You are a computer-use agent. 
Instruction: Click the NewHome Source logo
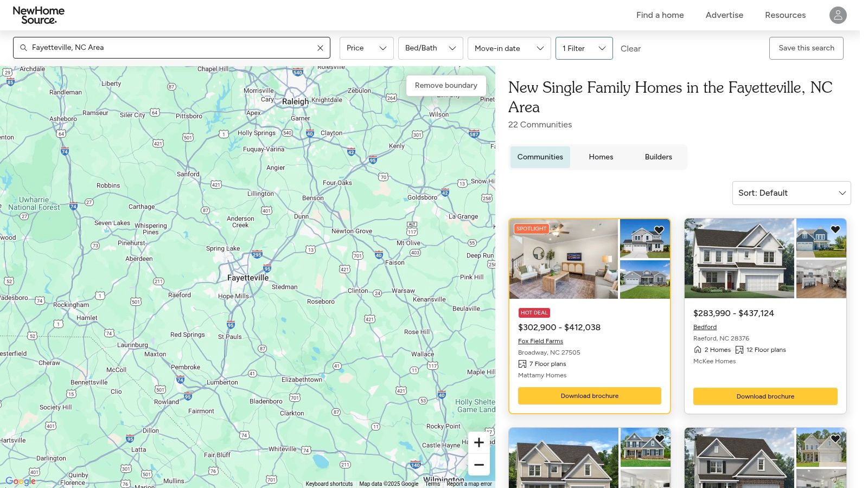click(x=39, y=15)
